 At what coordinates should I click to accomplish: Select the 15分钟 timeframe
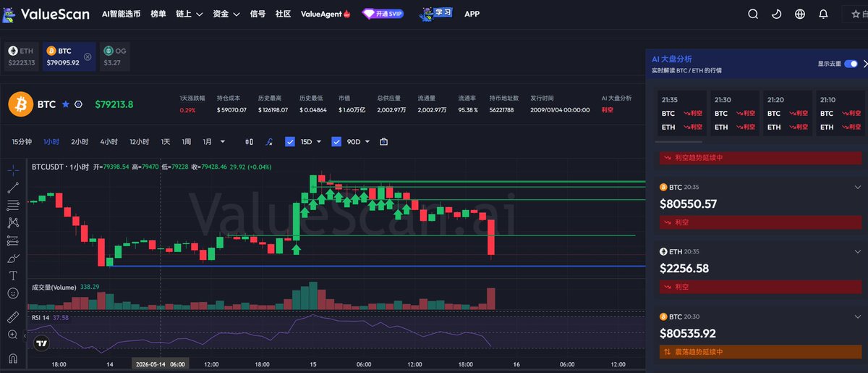[22, 142]
